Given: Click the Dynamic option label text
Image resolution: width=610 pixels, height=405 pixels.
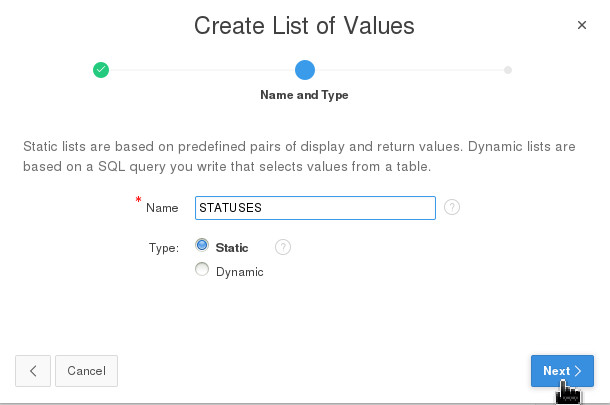Looking at the screenshot, I should coord(239,271).
